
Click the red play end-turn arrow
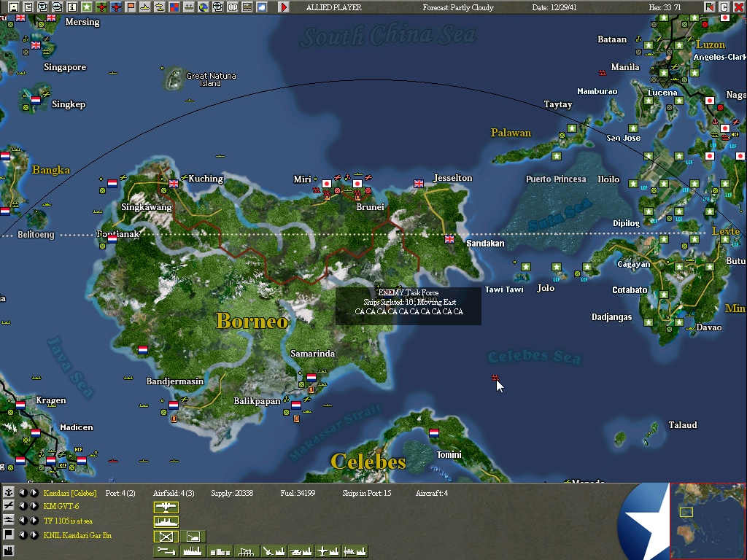pos(284,7)
